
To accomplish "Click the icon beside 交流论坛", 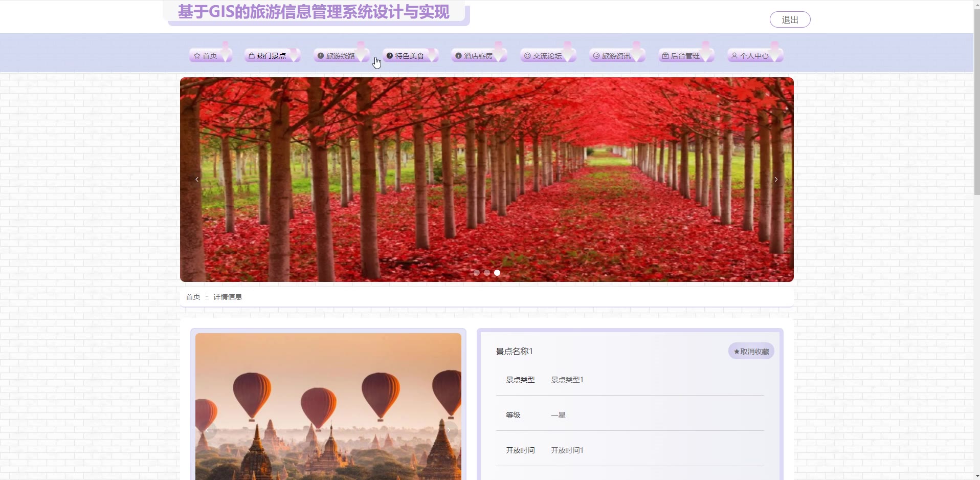I will (528, 56).
